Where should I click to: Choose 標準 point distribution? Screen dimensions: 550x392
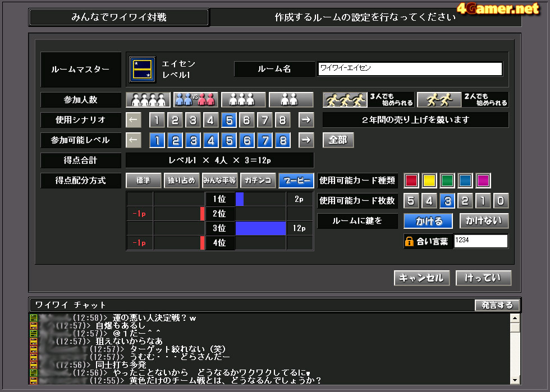tap(144, 181)
